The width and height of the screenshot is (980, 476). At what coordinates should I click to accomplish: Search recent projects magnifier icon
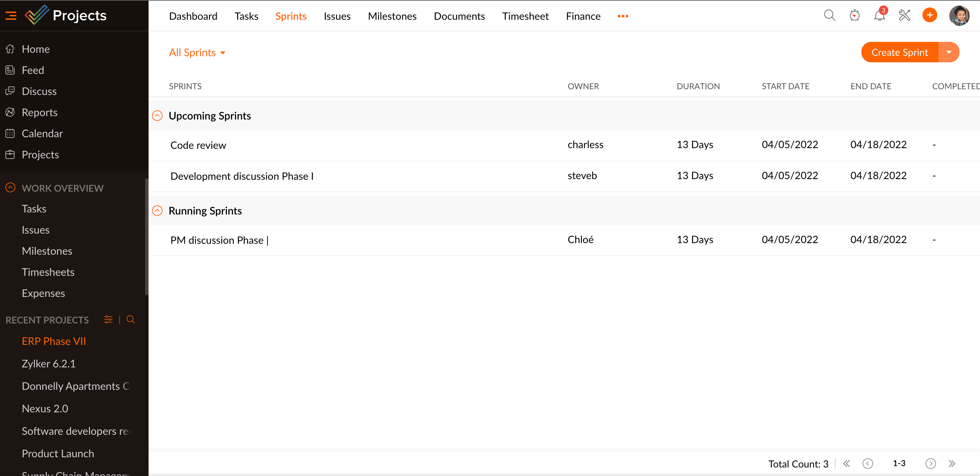pyautogui.click(x=131, y=320)
